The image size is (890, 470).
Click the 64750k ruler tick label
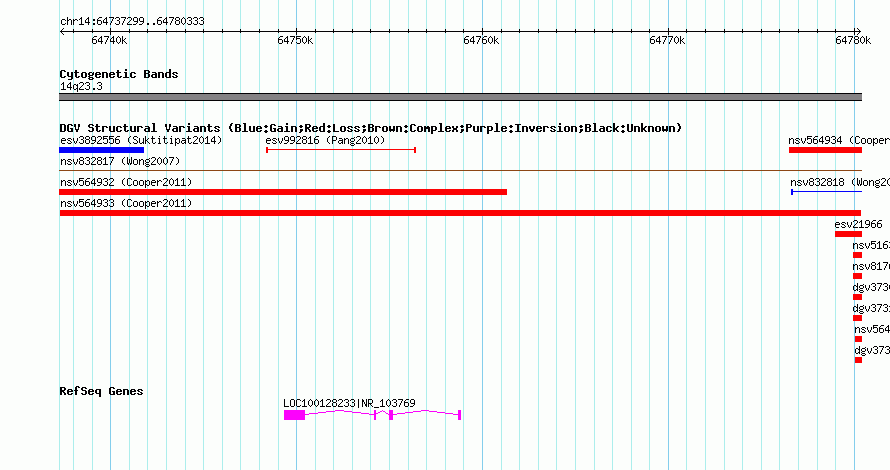[295, 40]
